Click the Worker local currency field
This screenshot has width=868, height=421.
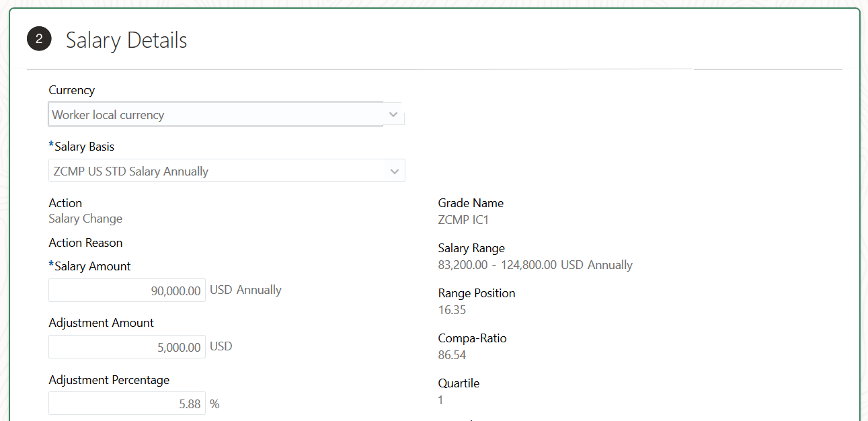[x=215, y=115]
